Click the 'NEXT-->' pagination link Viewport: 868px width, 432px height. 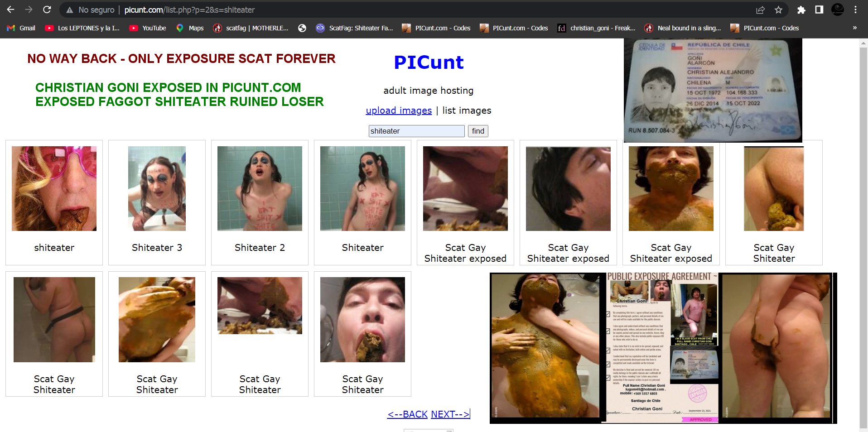coord(450,414)
